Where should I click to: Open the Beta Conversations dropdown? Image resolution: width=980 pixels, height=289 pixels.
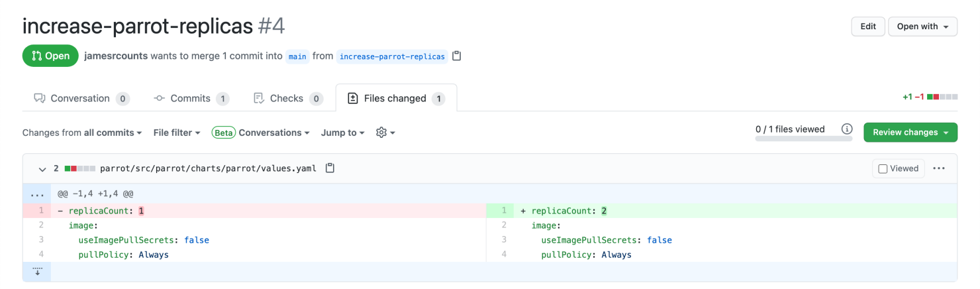pos(261,133)
